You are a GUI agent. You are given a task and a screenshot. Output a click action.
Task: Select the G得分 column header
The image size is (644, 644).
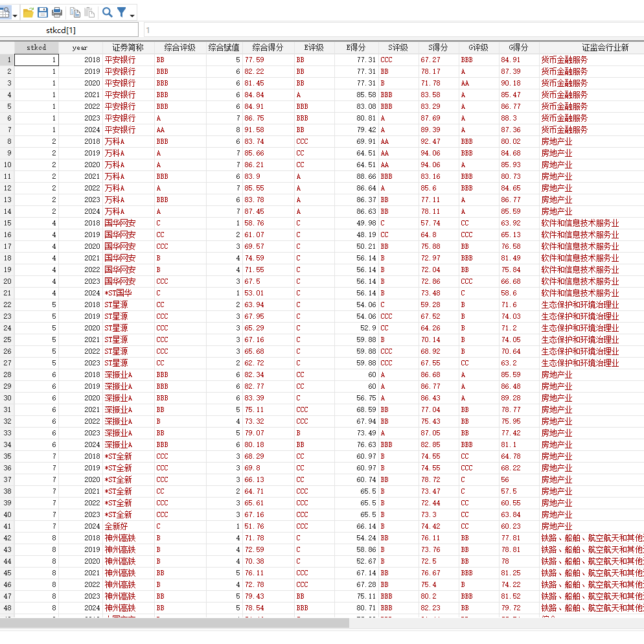519,48
